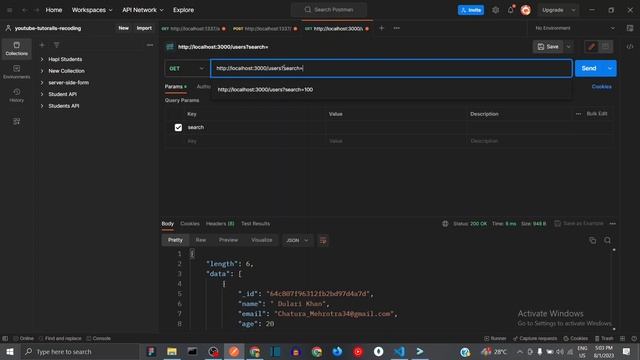Click the Bulk Edit link
The width and height of the screenshot is (640, 360).
coord(597,113)
